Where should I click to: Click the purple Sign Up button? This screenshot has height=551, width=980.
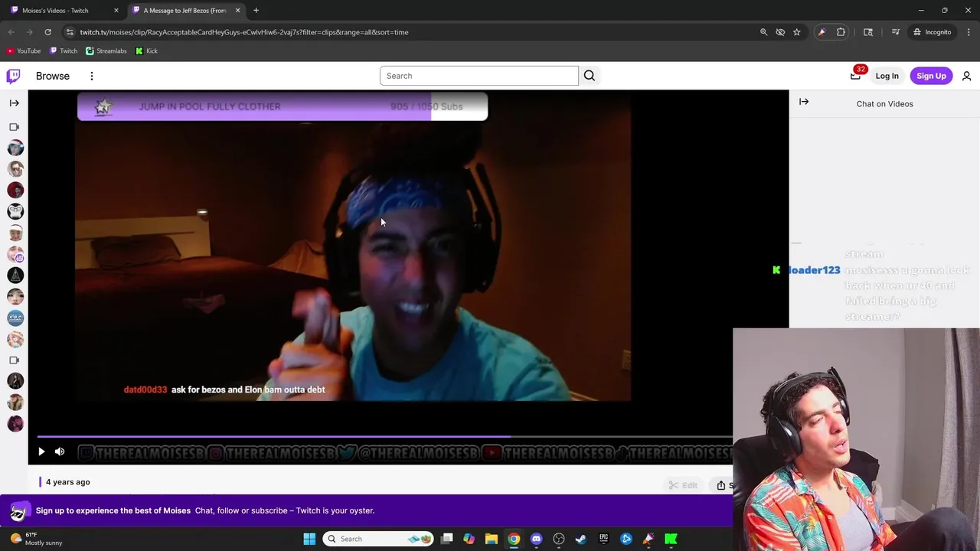click(x=931, y=76)
